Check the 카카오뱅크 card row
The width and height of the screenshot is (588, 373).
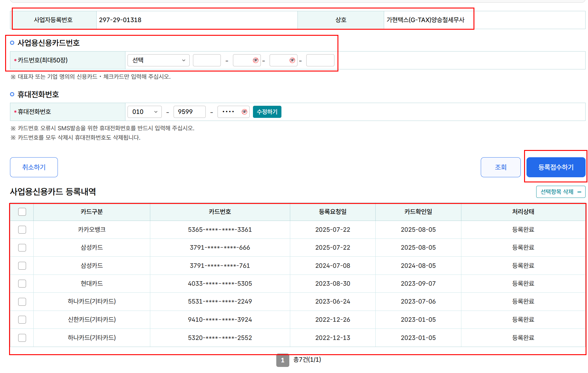pos(22,230)
